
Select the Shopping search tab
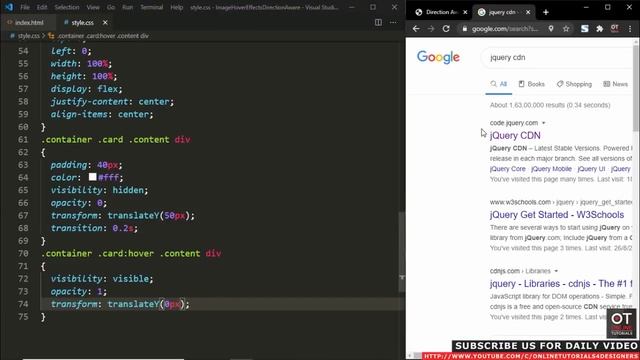click(574, 84)
